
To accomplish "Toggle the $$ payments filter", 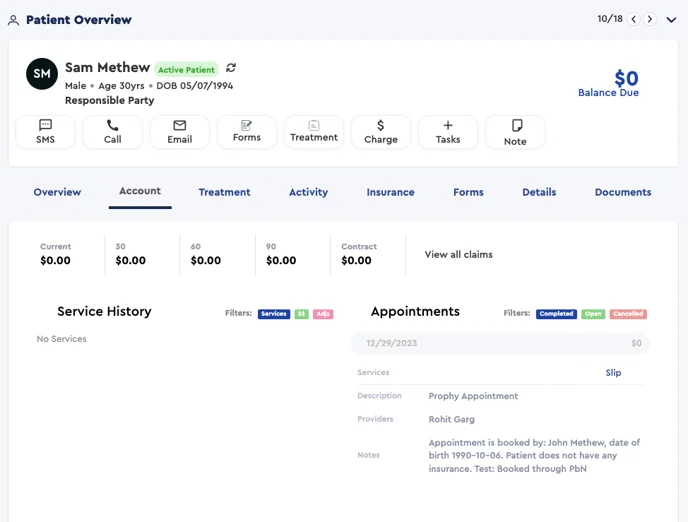I will point(301,314).
